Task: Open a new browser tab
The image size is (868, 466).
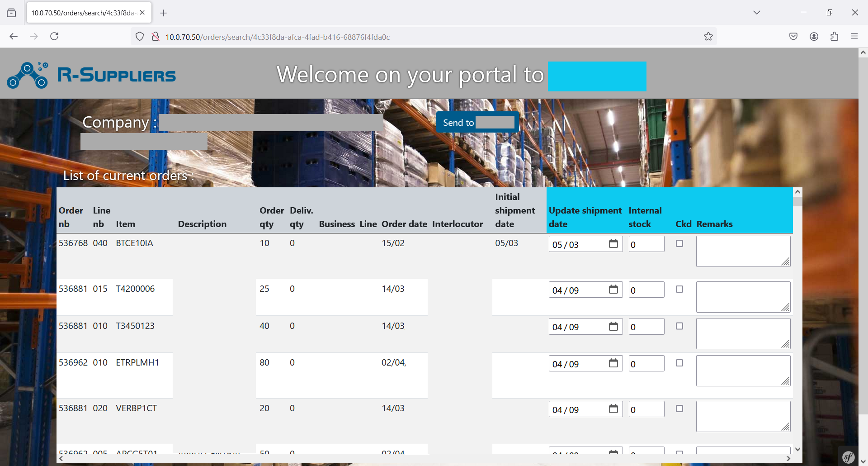Action: click(x=164, y=13)
